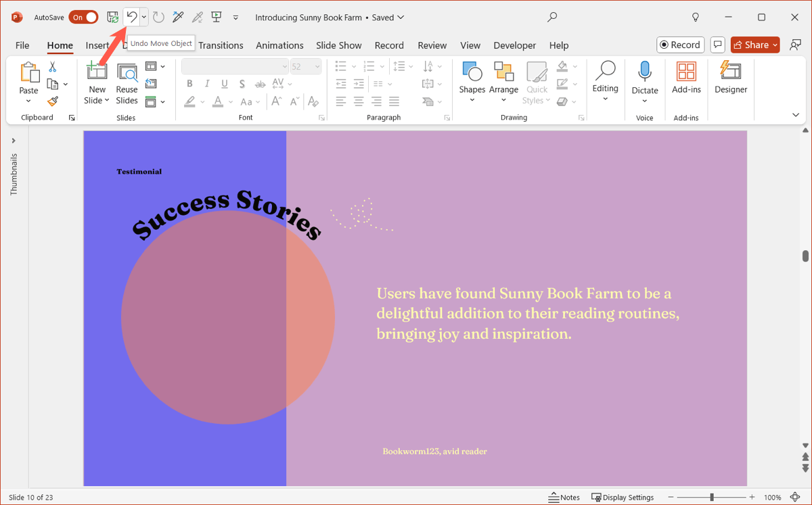Switch to the Transitions tab
This screenshot has height=505, width=812.
pos(221,45)
